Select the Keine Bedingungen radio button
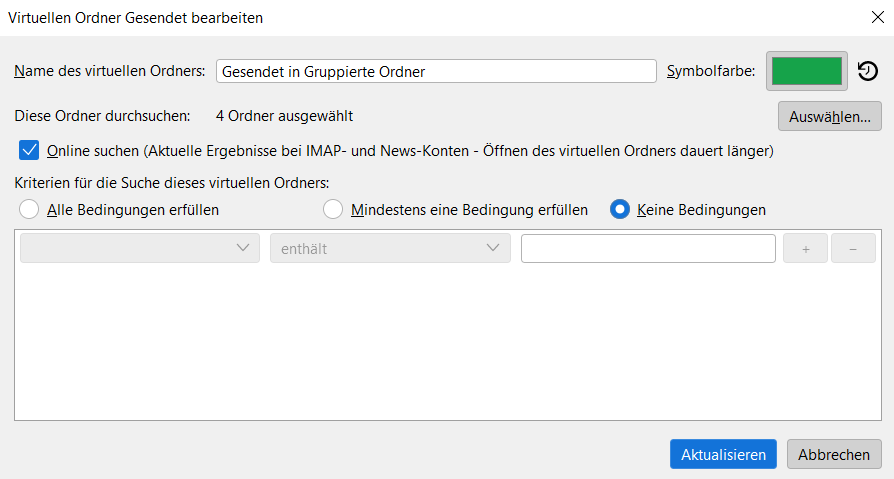Viewport: 894px width, 479px height. pyautogui.click(x=620, y=210)
